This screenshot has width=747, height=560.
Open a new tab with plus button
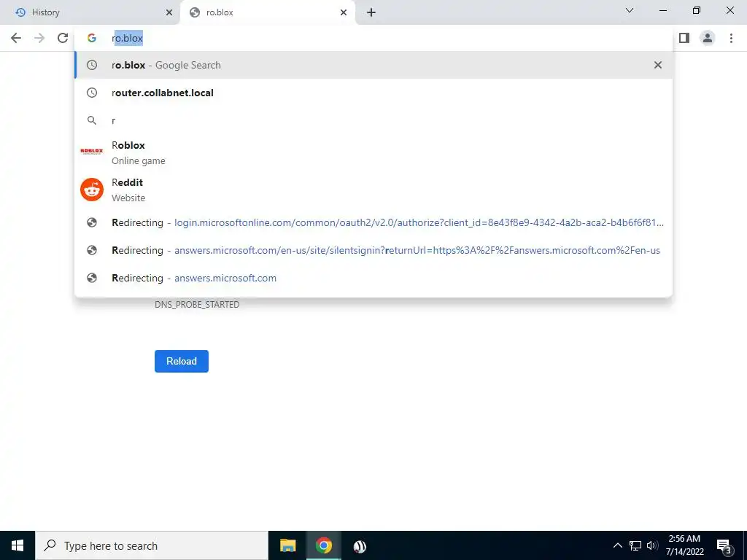coord(371,12)
